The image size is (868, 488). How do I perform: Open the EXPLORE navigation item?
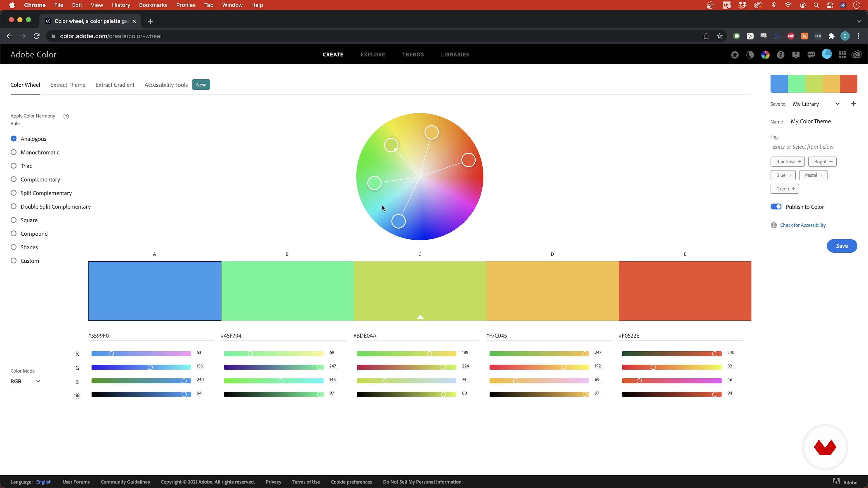point(373,54)
